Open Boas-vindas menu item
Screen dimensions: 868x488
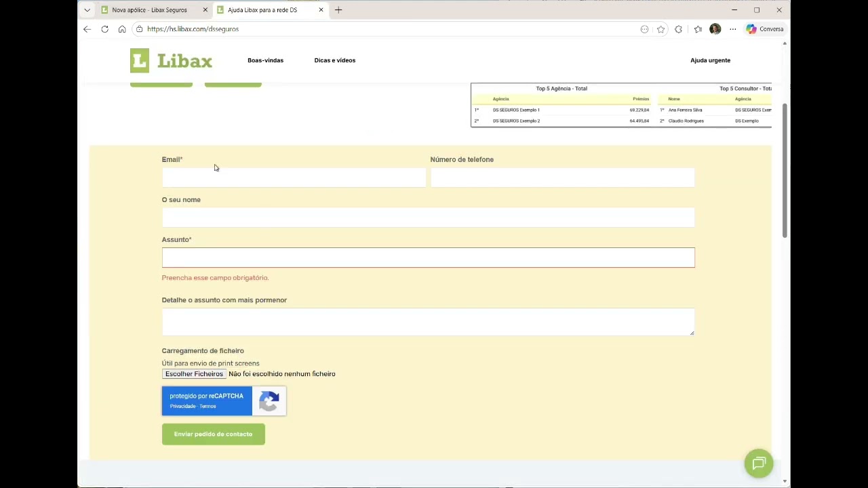click(265, 60)
